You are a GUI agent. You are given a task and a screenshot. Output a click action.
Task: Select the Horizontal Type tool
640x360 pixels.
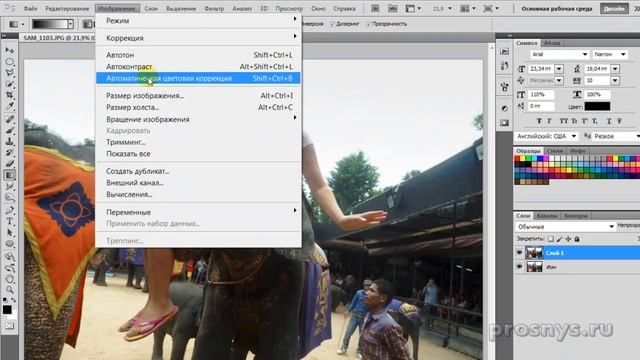point(9,222)
